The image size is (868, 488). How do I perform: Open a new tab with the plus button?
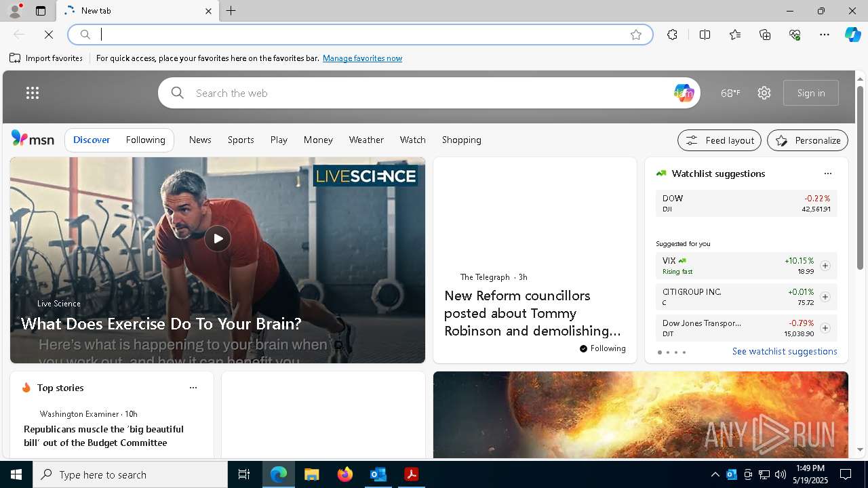click(231, 11)
